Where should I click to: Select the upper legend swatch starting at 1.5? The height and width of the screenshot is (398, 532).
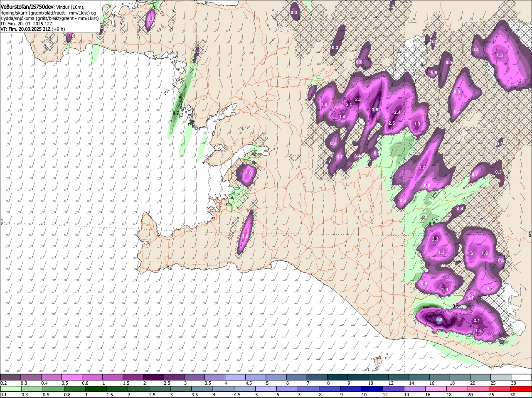point(133,377)
